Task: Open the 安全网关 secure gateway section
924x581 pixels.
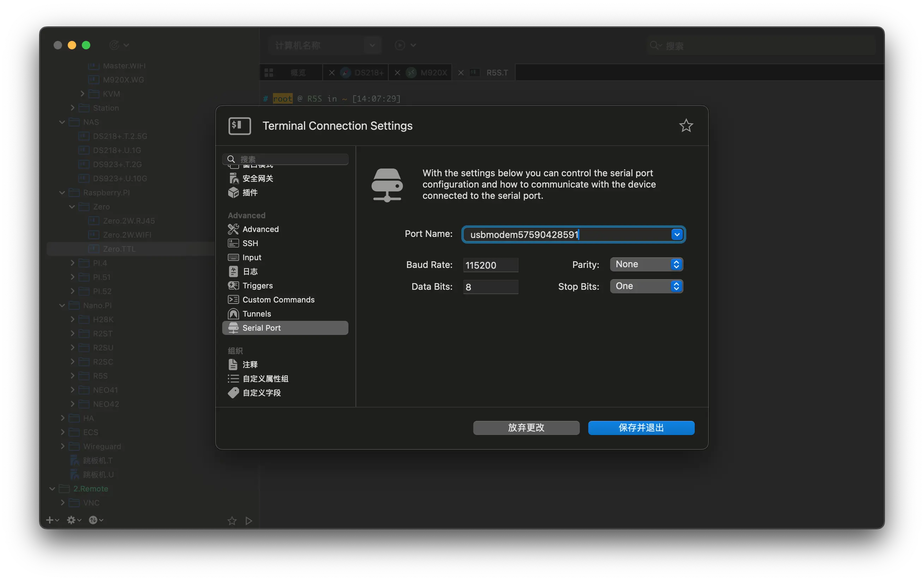Action: pos(257,178)
